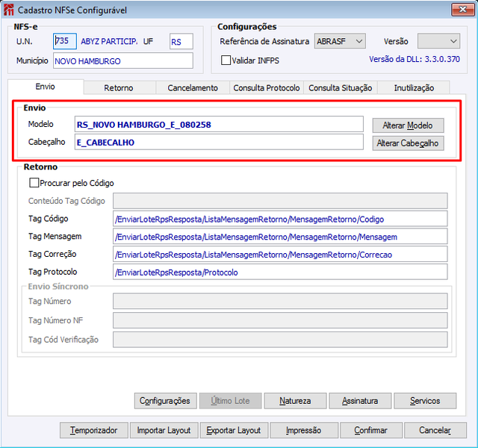478x448 pixels.
Task: Check Procurar pelo Código option
Action: click(x=34, y=183)
